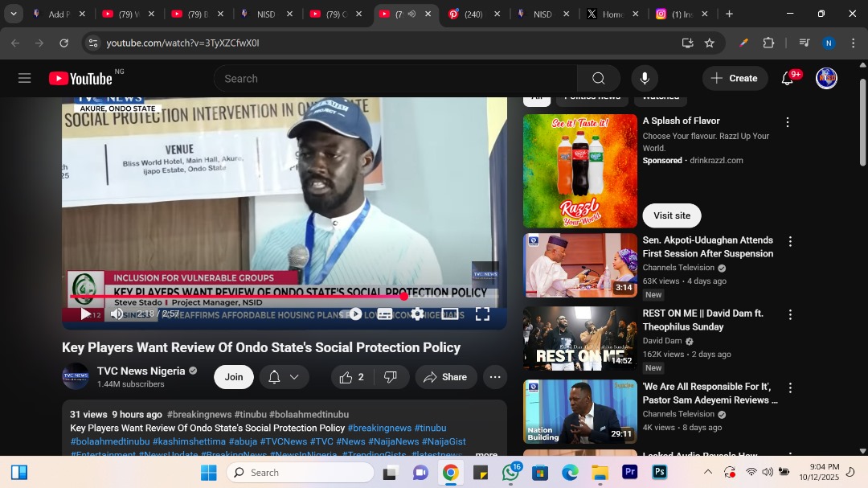This screenshot has width=868, height=488.
Task: Like the video with thumbs up
Action: [x=353, y=377]
